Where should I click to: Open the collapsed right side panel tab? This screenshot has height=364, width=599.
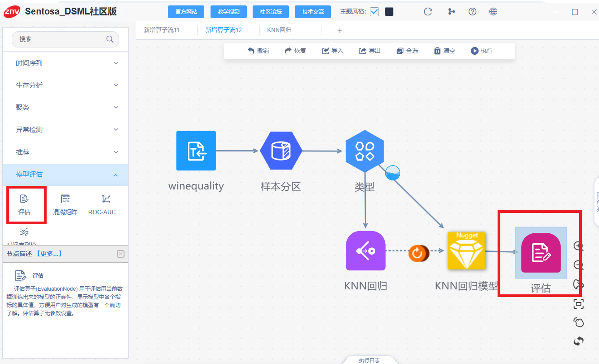pyautogui.click(x=597, y=202)
